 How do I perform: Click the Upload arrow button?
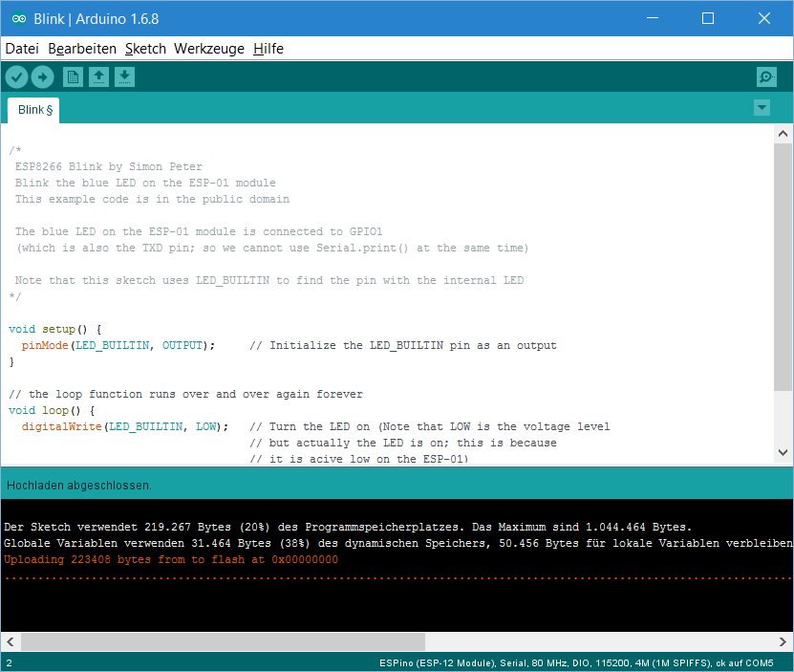[43, 77]
